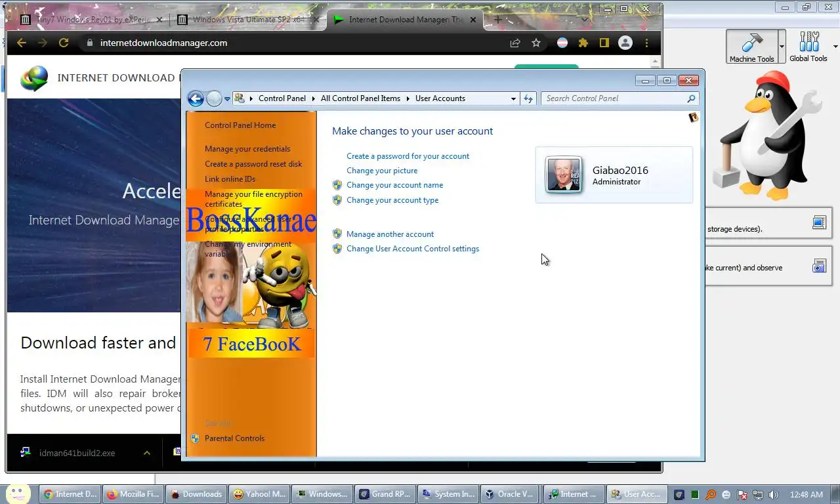Screen dimensions: 840x504
Task: Click the red-flag Action Center tray icon
Action: 742,495
